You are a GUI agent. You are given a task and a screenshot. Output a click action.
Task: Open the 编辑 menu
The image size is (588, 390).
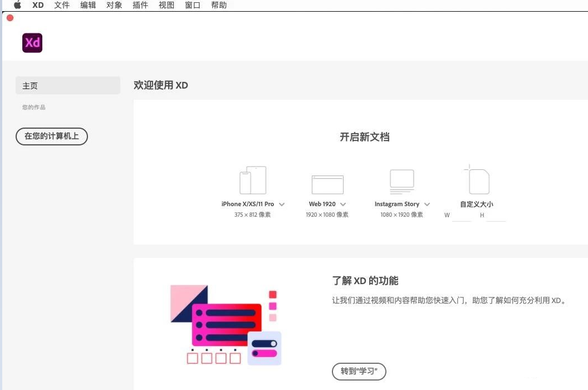click(x=88, y=5)
